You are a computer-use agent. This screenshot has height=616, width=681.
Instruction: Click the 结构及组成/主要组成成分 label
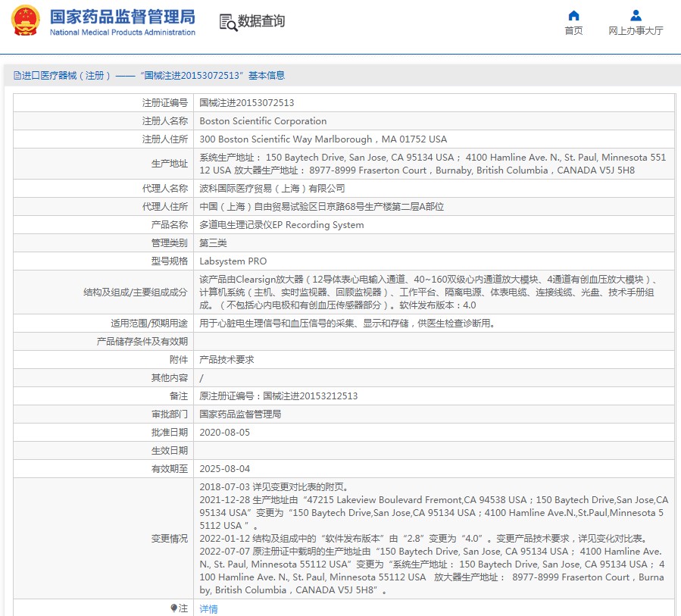136,292
